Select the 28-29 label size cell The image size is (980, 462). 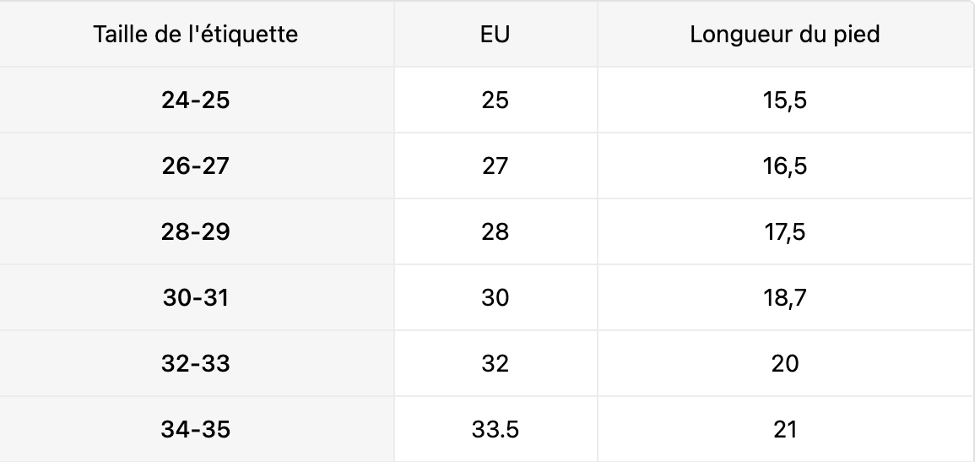coord(196,231)
